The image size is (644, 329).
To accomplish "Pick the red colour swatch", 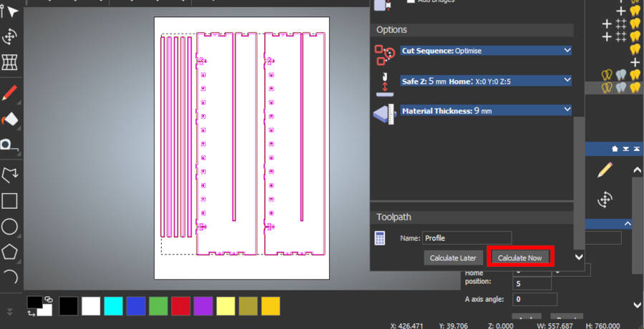I will [181, 306].
